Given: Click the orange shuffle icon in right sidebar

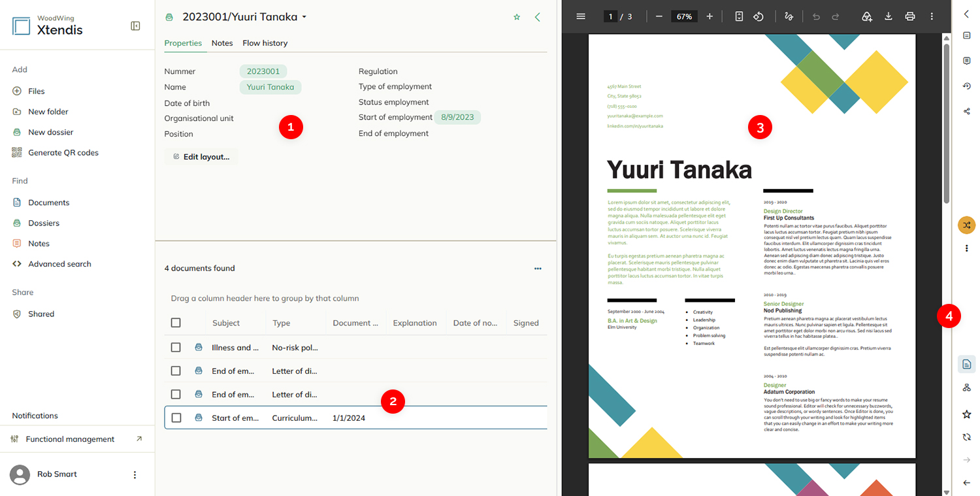Looking at the screenshot, I should coord(967,225).
